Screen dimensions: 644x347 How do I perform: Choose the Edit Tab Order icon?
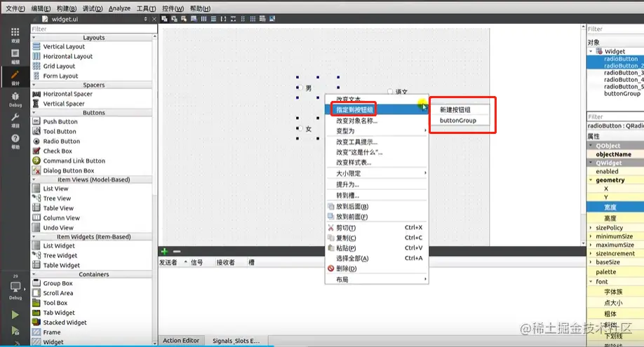pyautogui.click(x=194, y=19)
